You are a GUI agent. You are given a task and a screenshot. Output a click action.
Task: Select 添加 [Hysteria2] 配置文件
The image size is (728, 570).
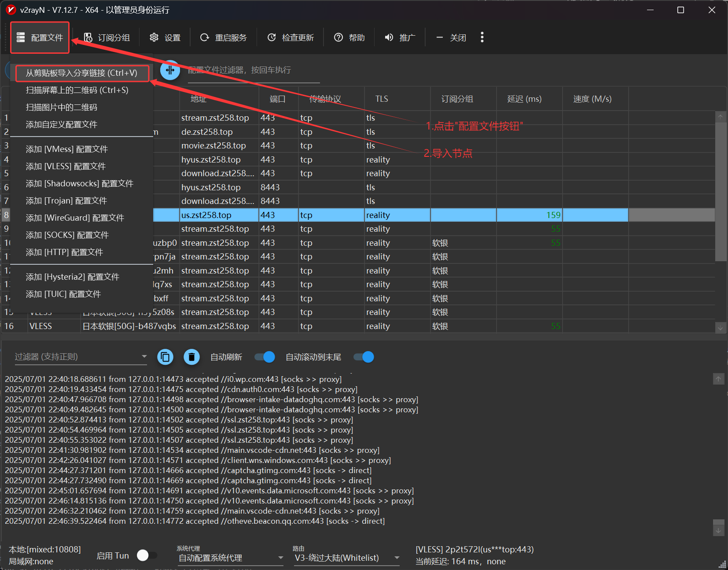pyautogui.click(x=82, y=277)
